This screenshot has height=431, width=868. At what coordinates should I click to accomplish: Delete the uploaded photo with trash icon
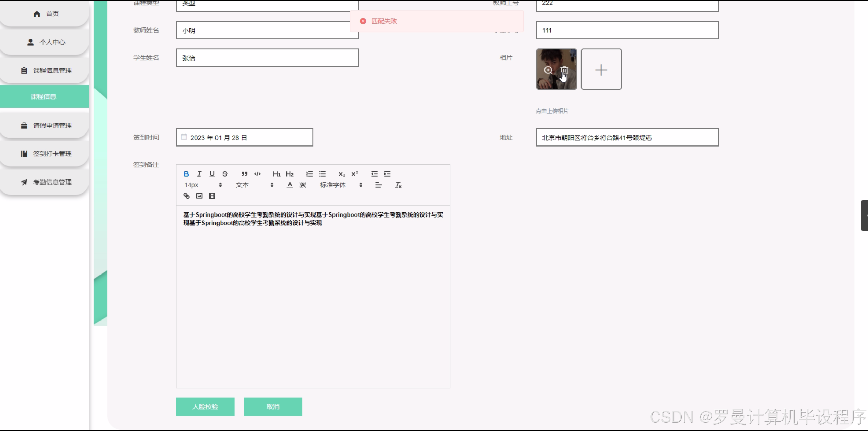click(x=564, y=70)
